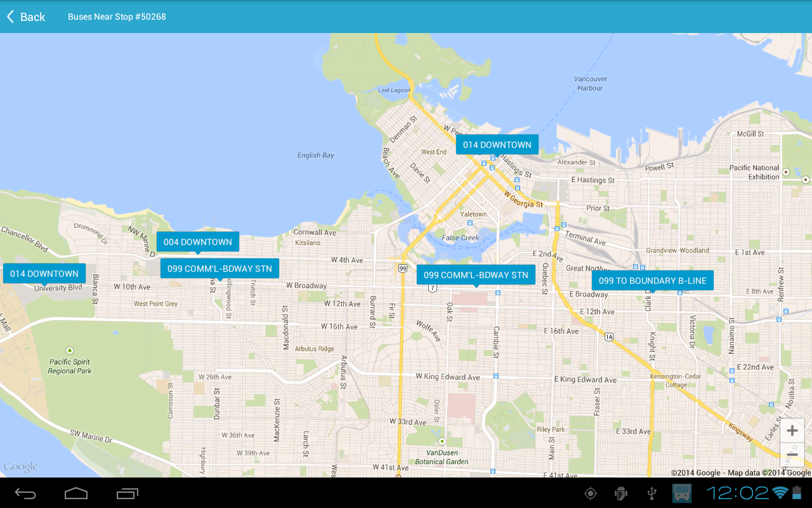Tap the Vancouver Harbour map label

coord(591,83)
